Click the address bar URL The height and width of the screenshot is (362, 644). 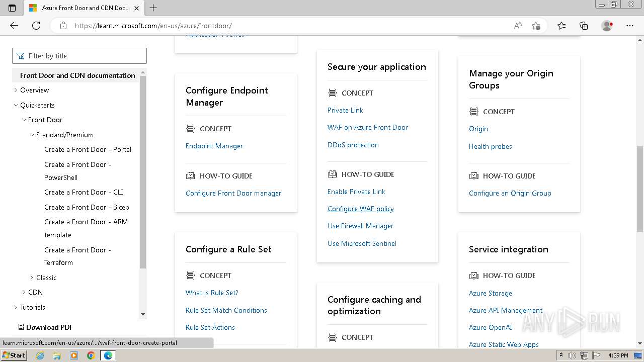pyautogui.click(x=153, y=26)
